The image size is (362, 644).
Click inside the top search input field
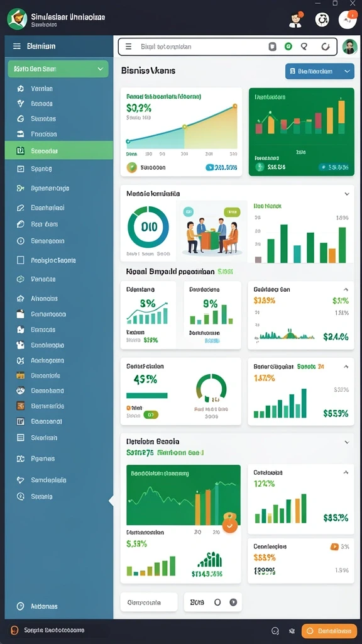(x=201, y=47)
